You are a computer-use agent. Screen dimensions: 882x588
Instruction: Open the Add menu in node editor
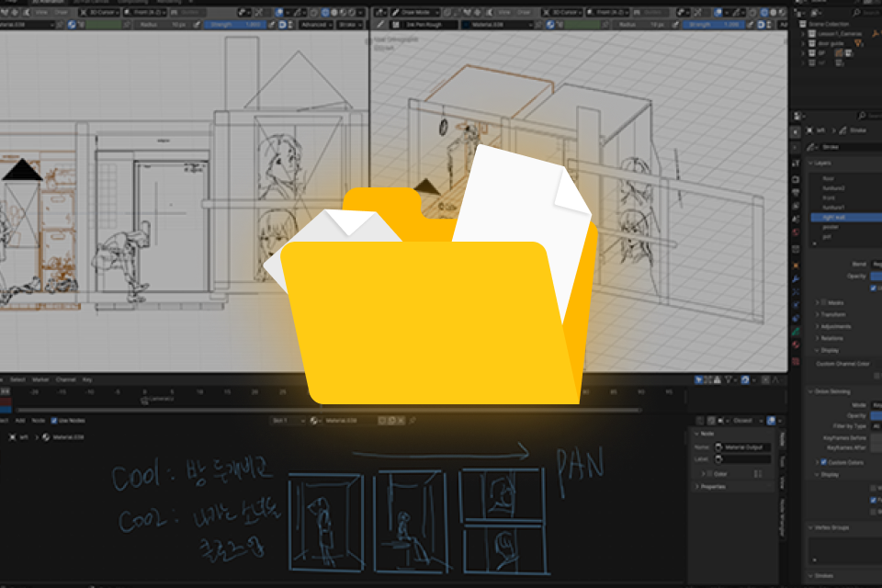[20, 420]
